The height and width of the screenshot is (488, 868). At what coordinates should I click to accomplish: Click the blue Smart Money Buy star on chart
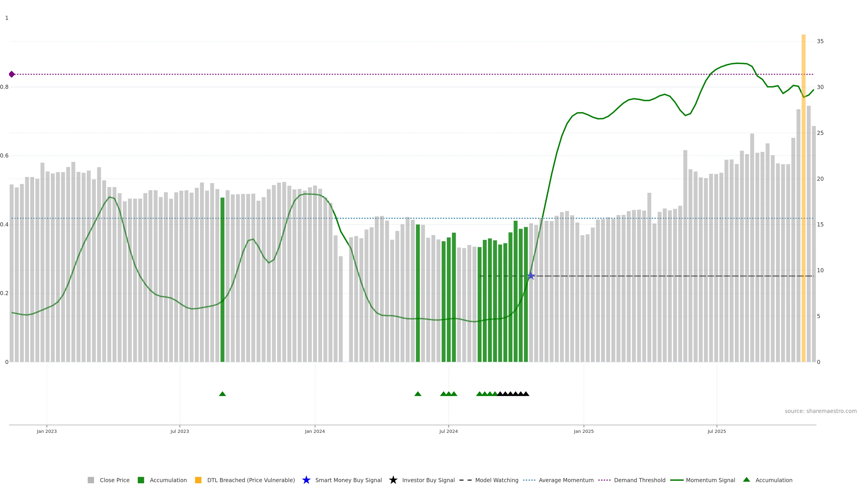click(531, 276)
